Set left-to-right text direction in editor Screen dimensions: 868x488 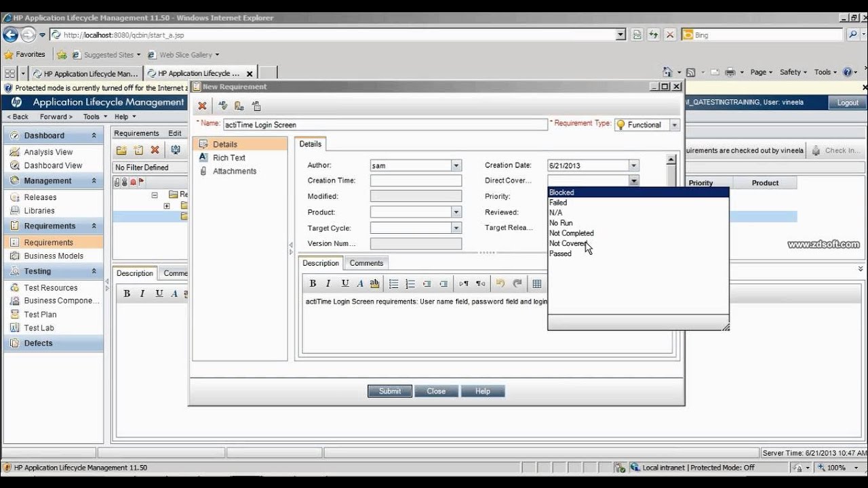[x=464, y=283]
